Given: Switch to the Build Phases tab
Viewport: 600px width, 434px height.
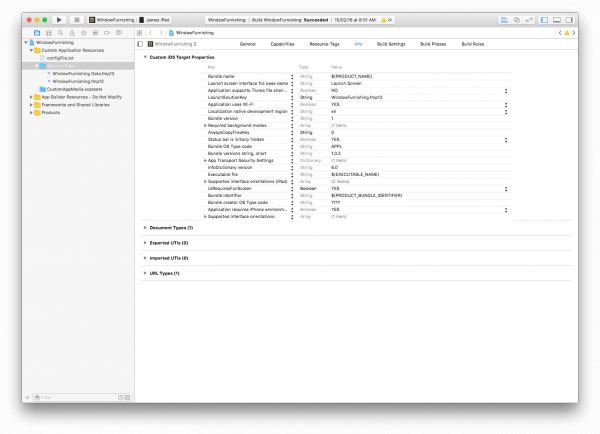Looking at the screenshot, I should (x=433, y=44).
